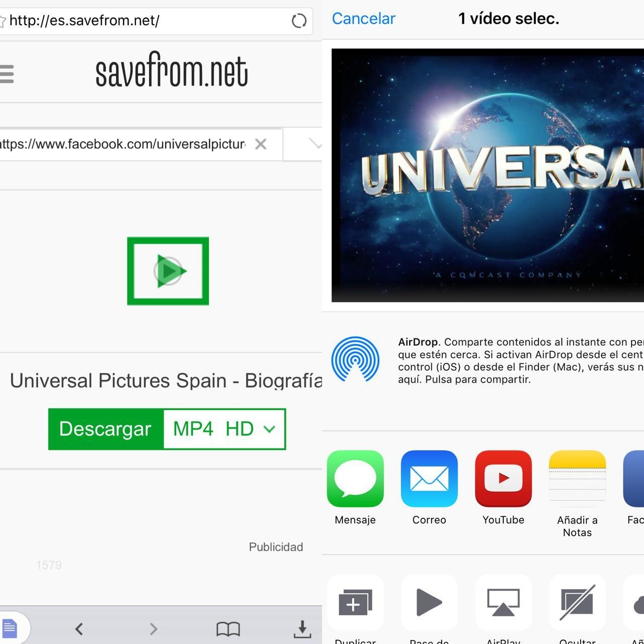Tap Cancelar to dismiss share sheet
The image size is (644, 644).
(363, 19)
